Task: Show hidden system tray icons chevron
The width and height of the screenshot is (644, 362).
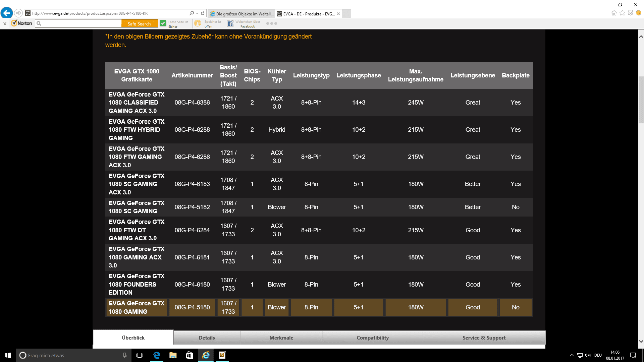Action: tap(572, 355)
